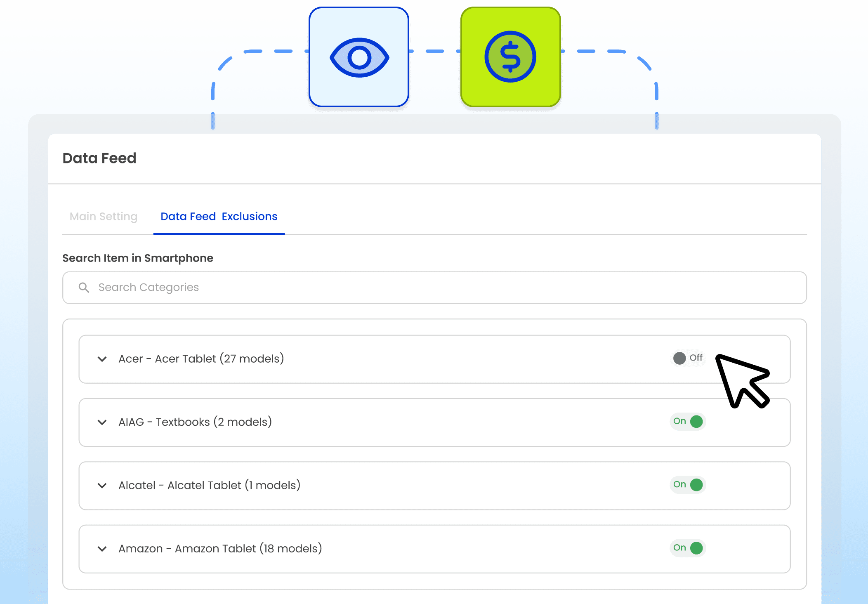The image size is (868, 604).
Task: Click the Acer Tablet (27 models) label
Action: click(201, 359)
